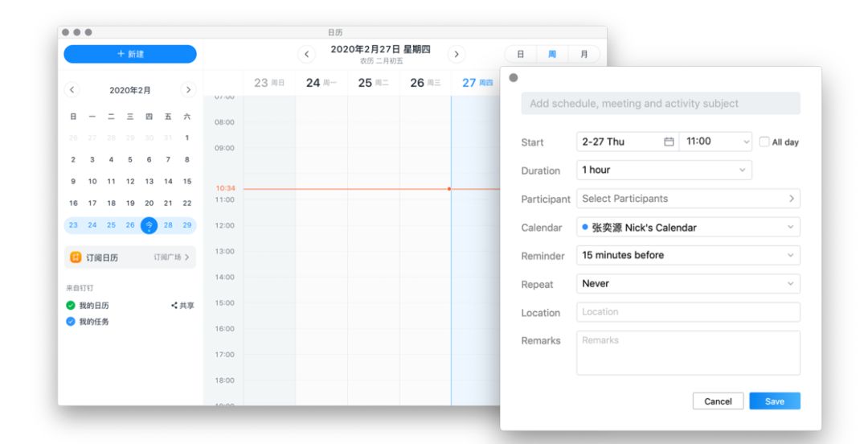This screenshot has width=868, height=444.
Task: Show previous month in mini calendar
Action: 72,90
